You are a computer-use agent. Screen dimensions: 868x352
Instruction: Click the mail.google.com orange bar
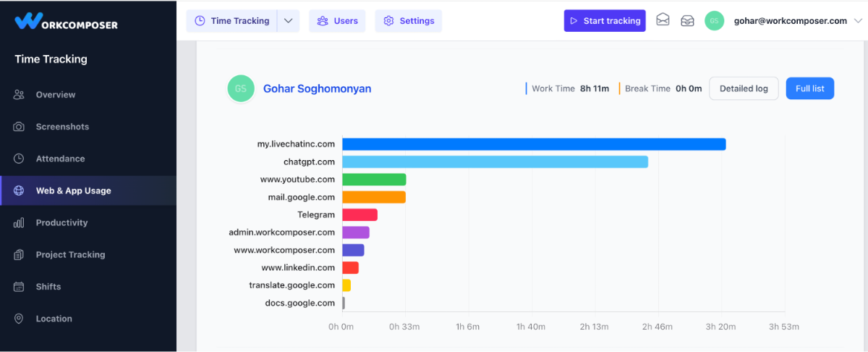[x=374, y=197]
